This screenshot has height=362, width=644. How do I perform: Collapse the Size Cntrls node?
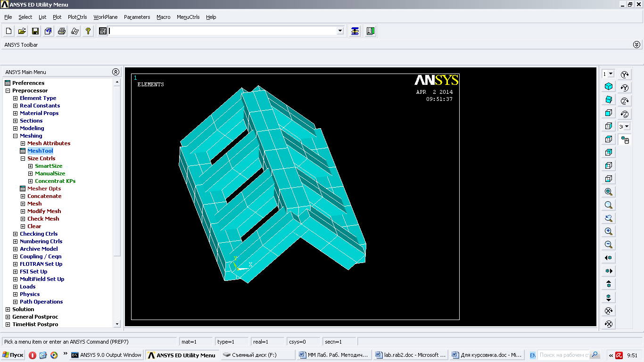[x=23, y=158]
